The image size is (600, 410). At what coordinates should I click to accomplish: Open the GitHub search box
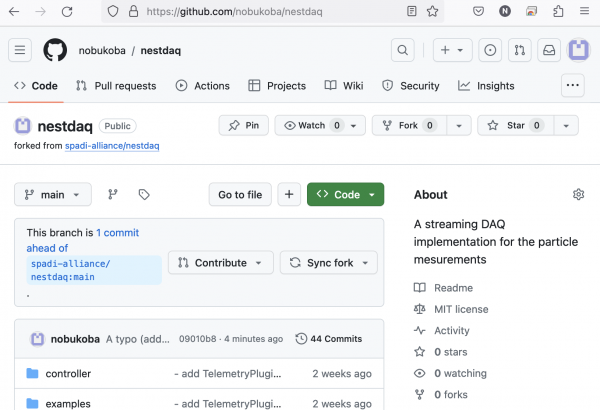point(403,50)
